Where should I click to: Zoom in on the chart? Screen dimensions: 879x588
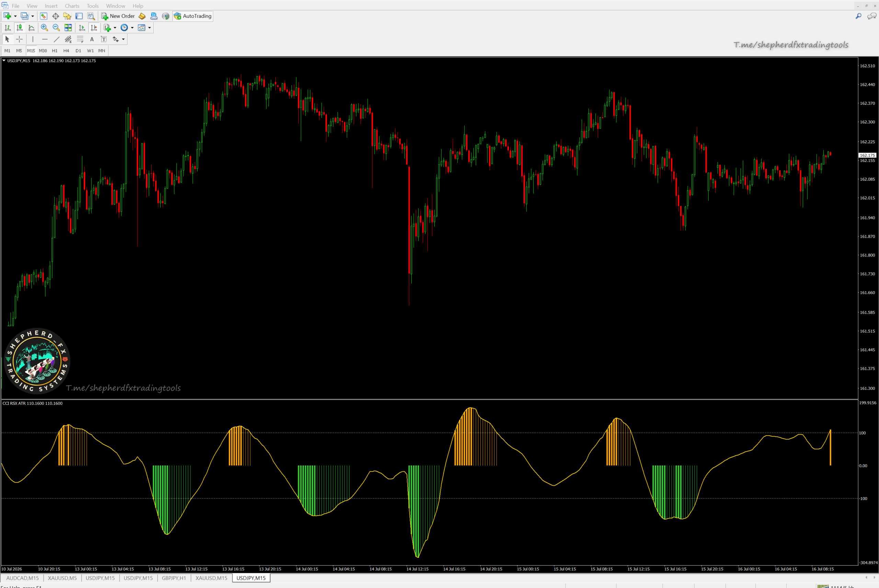point(44,28)
